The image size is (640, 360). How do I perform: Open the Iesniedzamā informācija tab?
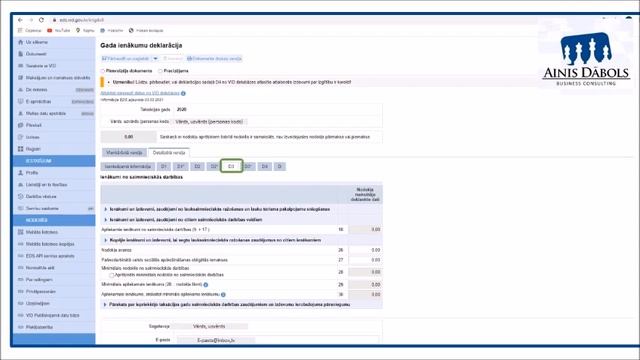click(128, 167)
